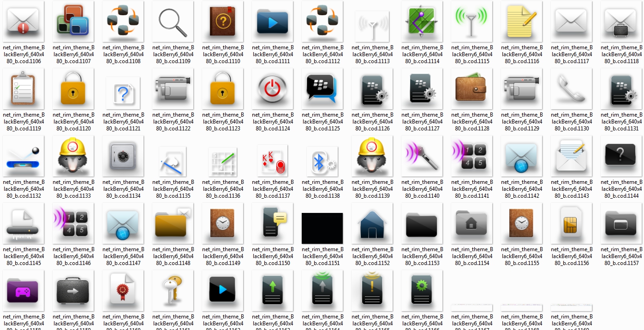Click file name ending in cod.1129
Image resolution: width=644 pixels, height=330 pixels.
coord(522,122)
